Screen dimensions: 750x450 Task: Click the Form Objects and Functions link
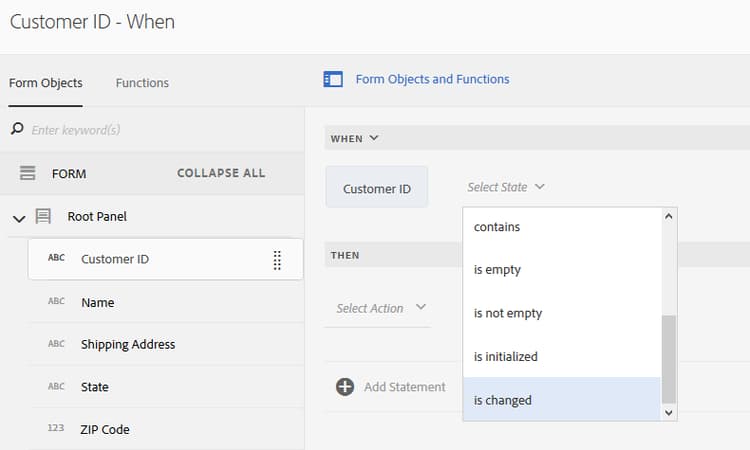432,79
